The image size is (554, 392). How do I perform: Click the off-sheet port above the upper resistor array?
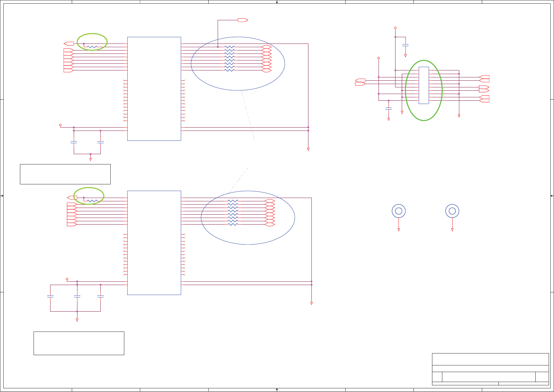243,20
